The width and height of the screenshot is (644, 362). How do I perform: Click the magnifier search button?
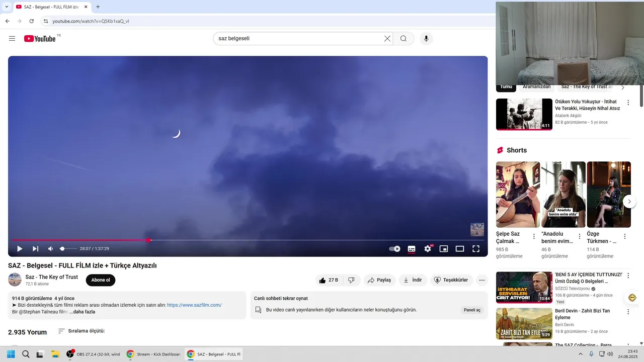(404, 39)
